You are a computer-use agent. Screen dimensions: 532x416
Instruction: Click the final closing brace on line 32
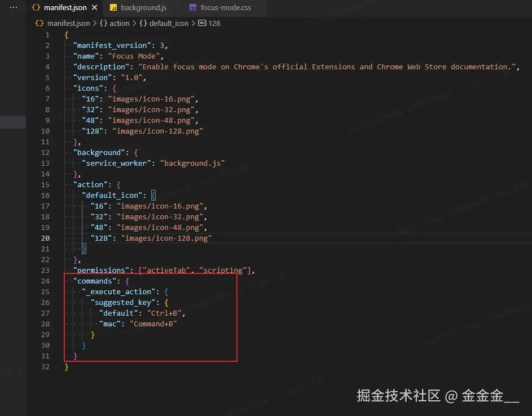coord(67,367)
